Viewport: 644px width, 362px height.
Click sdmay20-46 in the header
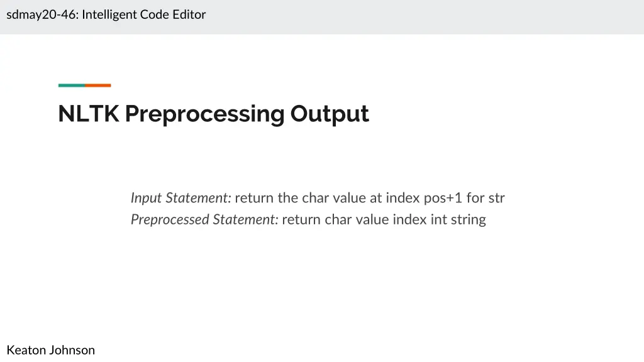pyautogui.click(x=42, y=14)
